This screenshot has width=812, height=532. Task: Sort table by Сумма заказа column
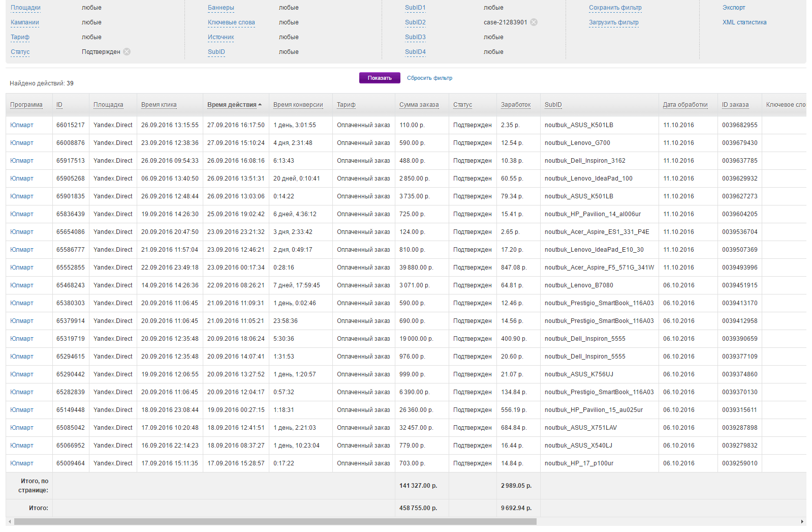coord(419,105)
